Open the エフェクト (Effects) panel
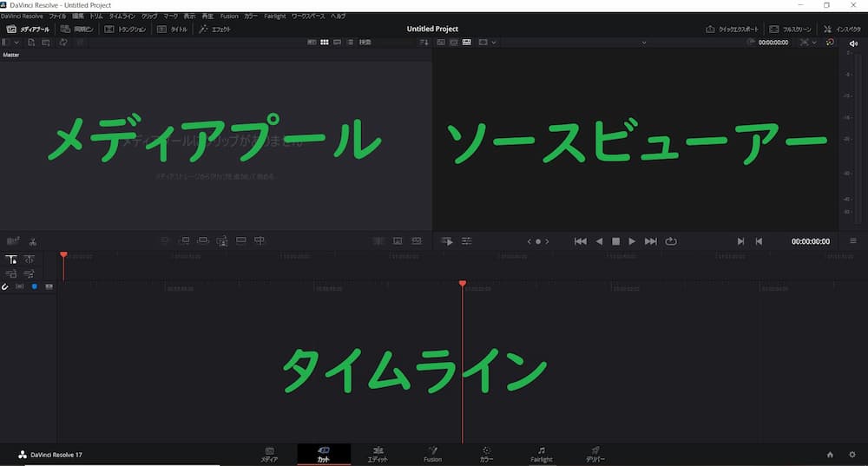The height and width of the screenshot is (466, 868). coord(214,30)
